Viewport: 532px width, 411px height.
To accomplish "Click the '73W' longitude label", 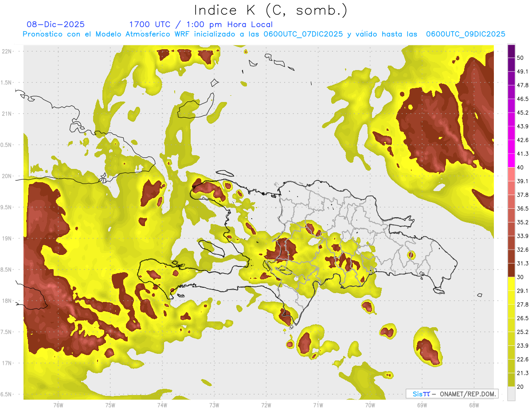I will point(214,405).
